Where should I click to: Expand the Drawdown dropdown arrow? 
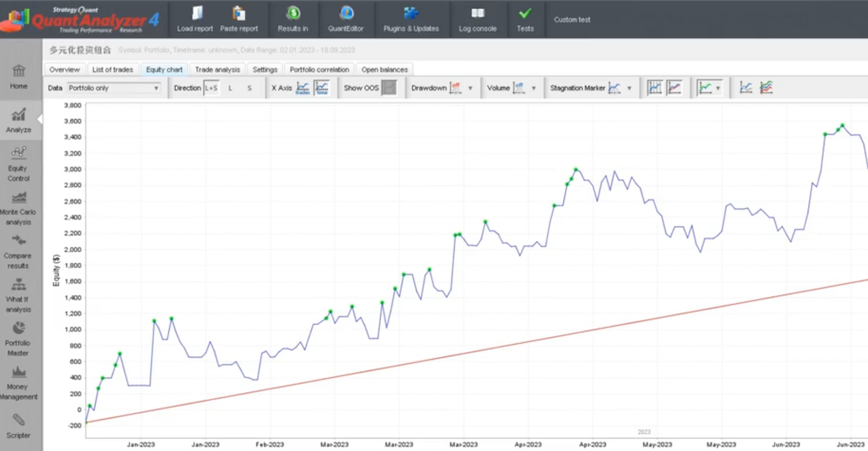470,88
